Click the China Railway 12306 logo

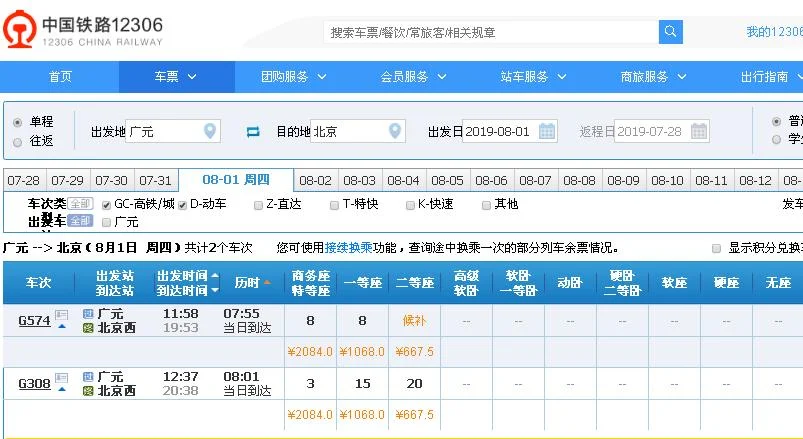tap(83, 30)
